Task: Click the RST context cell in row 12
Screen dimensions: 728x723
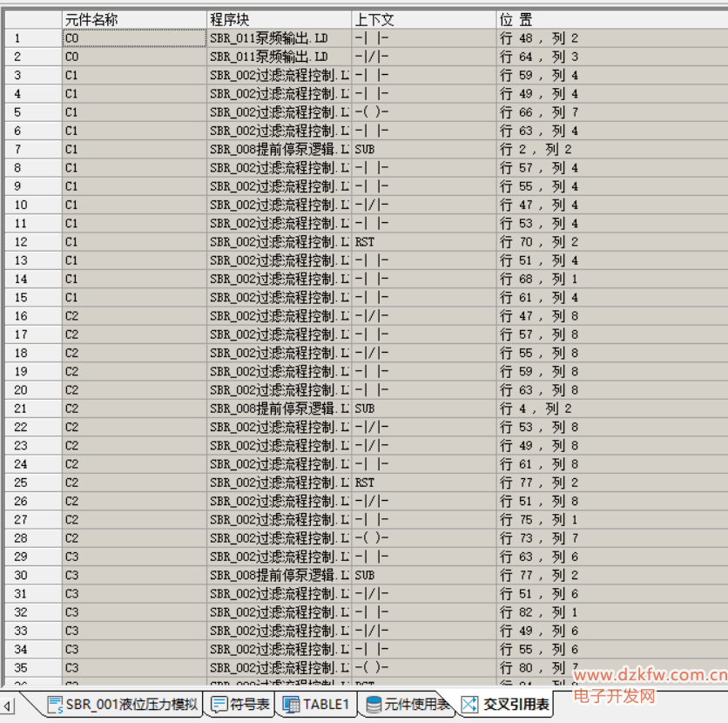Action: point(422,241)
